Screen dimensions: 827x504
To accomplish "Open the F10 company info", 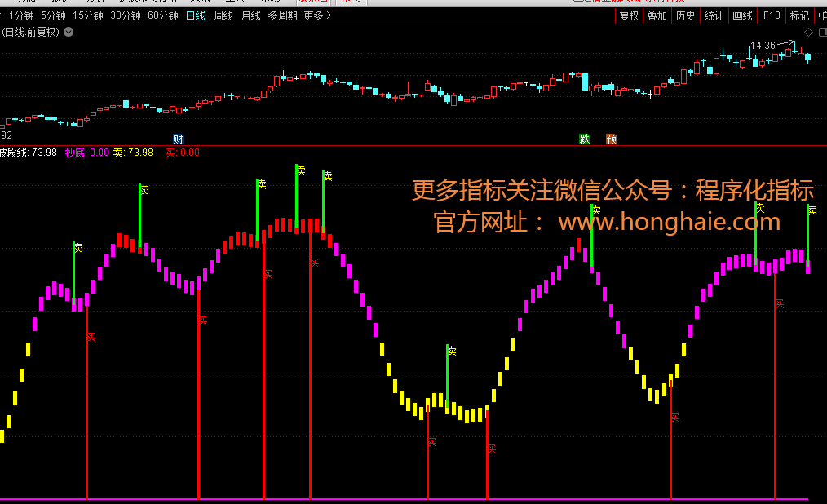I will (771, 15).
